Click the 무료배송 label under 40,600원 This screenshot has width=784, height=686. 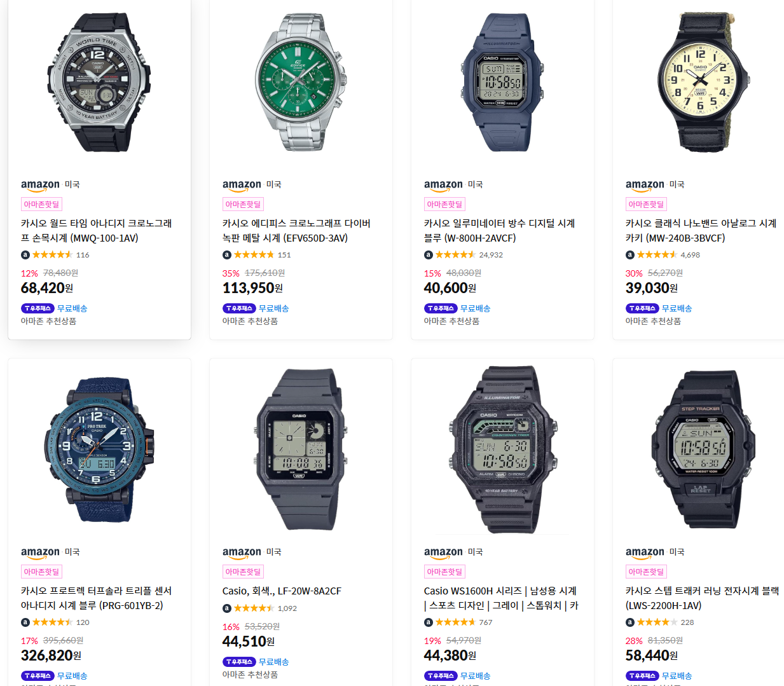point(475,308)
